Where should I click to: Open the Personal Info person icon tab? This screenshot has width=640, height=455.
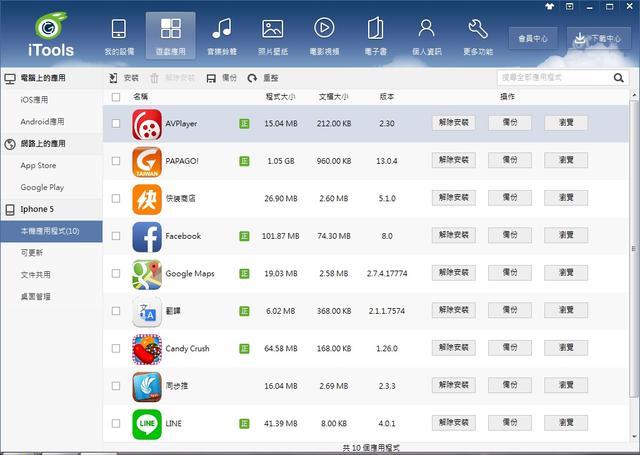pos(427,36)
